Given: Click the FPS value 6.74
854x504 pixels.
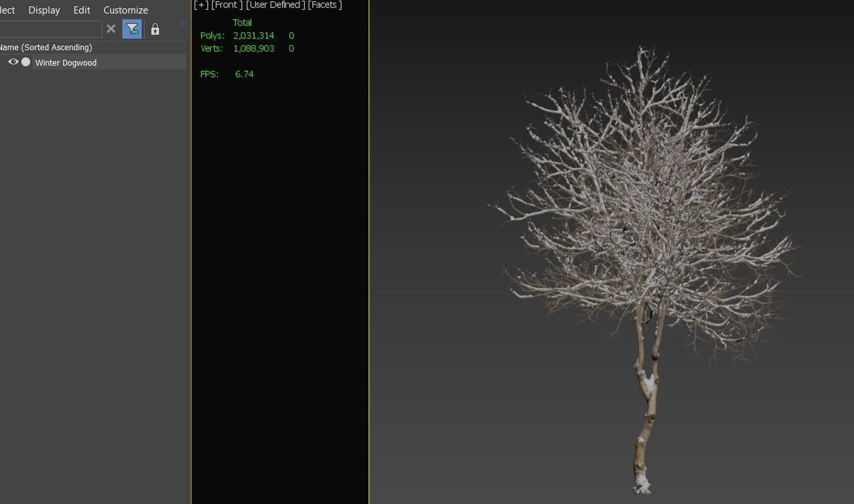Looking at the screenshot, I should (x=244, y=74).
